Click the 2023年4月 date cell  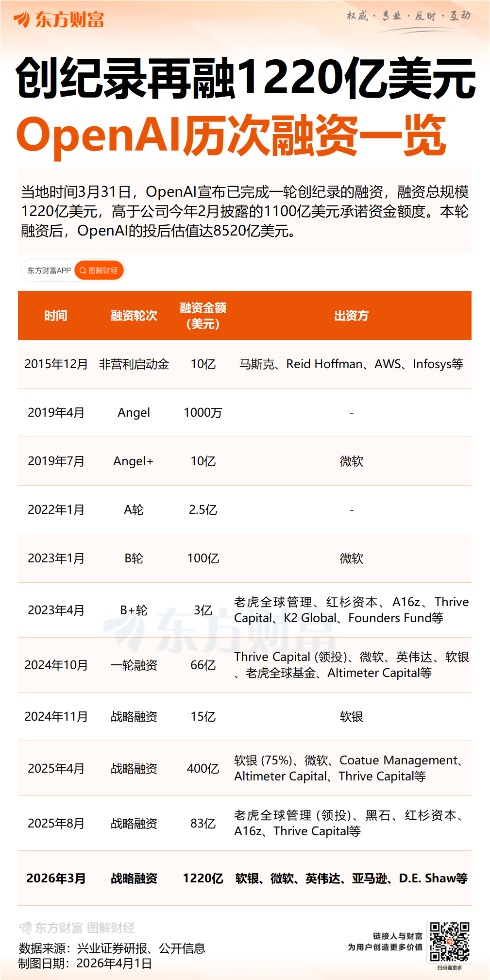tap(56, 610)
